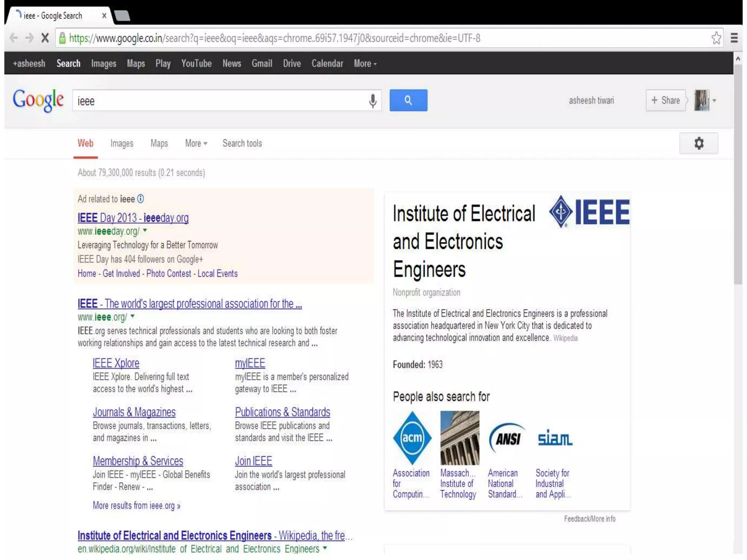
Task: Click More results from ieee.org
Action: pos(136,506)
